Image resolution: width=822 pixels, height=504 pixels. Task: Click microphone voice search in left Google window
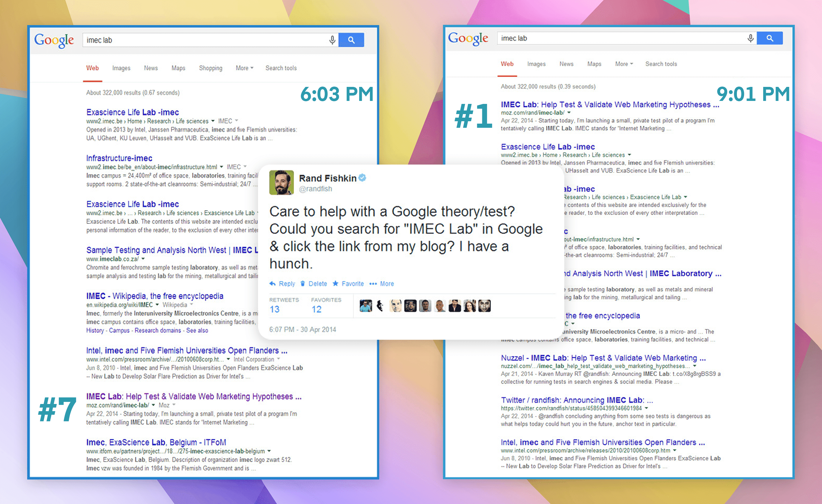332,40
